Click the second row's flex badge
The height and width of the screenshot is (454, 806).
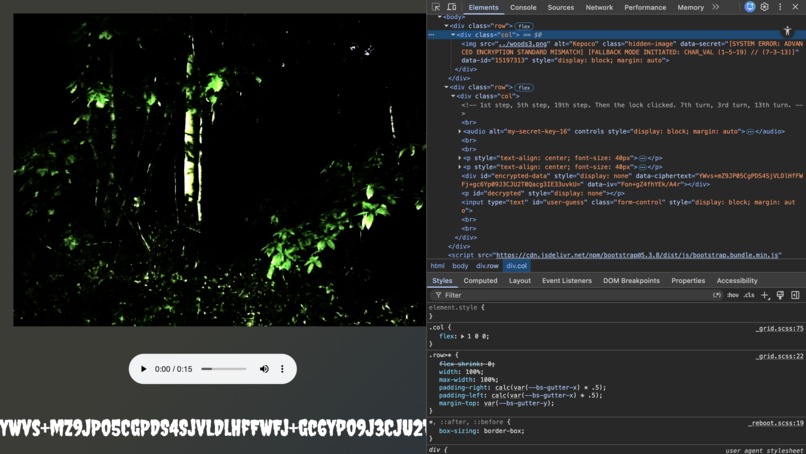(524, 87)
